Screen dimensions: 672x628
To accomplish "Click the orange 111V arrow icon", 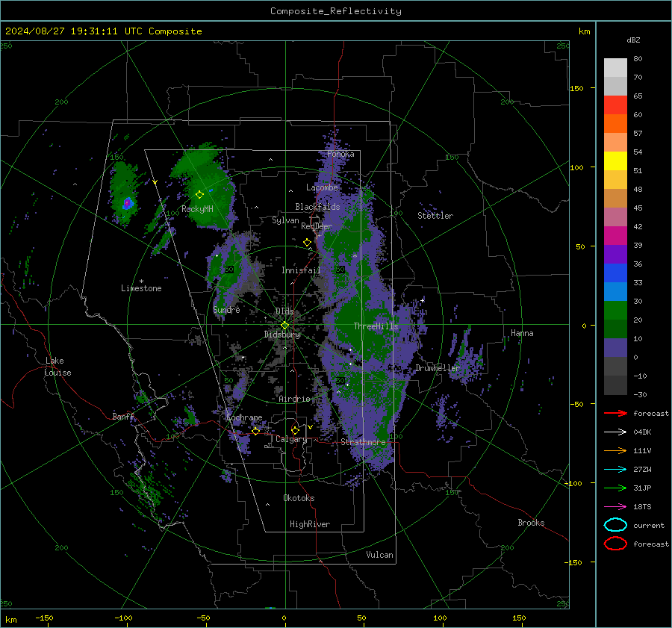I will click(x=615, y=450).
